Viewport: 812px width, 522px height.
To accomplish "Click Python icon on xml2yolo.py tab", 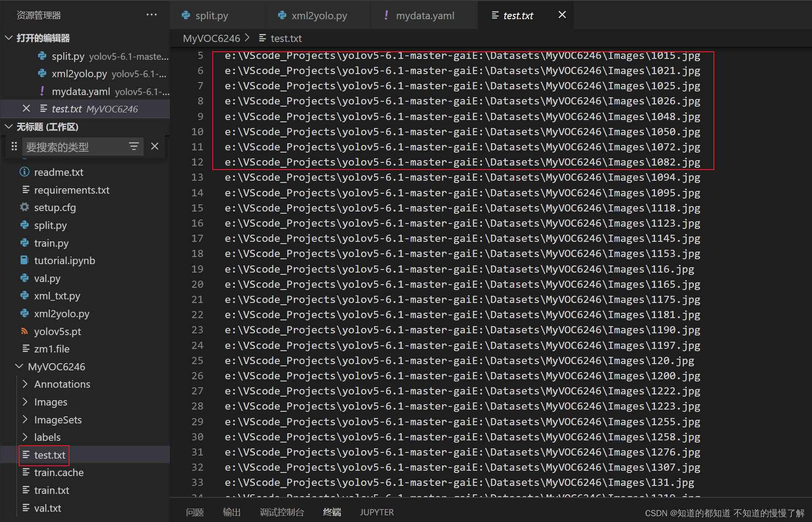I will click(x=282, y=15).
